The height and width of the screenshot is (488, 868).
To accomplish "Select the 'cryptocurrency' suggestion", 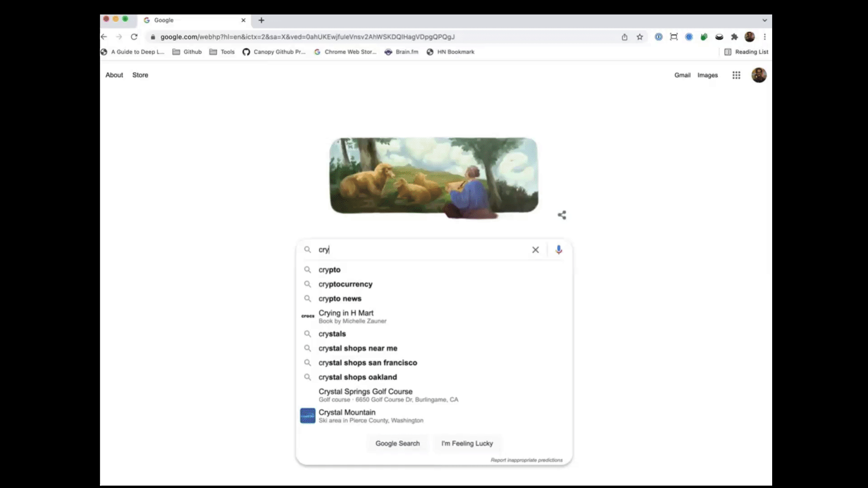I will tap(434, 284).
